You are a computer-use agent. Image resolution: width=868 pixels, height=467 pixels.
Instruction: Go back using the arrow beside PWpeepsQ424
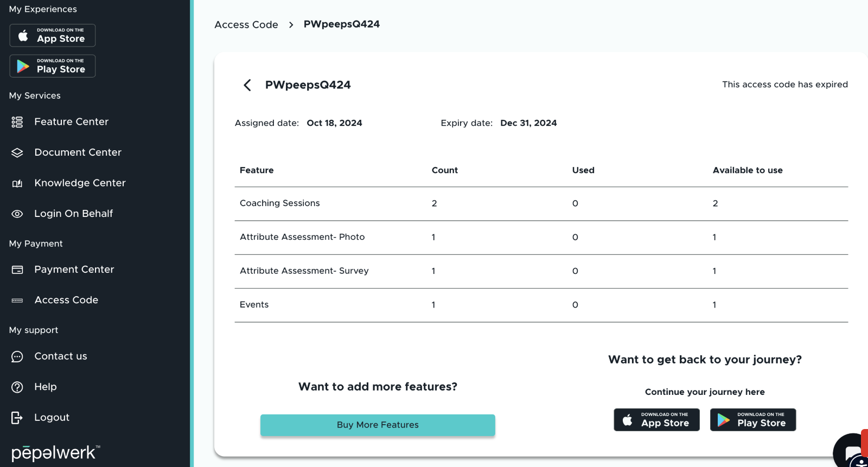pyautogui.click(x=247, y=85)
